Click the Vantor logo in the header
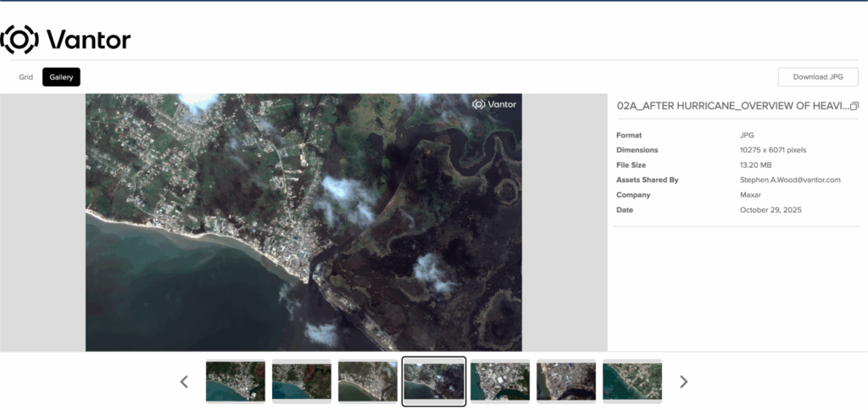Screen dimensions: 868x410 tap(66, 40)
